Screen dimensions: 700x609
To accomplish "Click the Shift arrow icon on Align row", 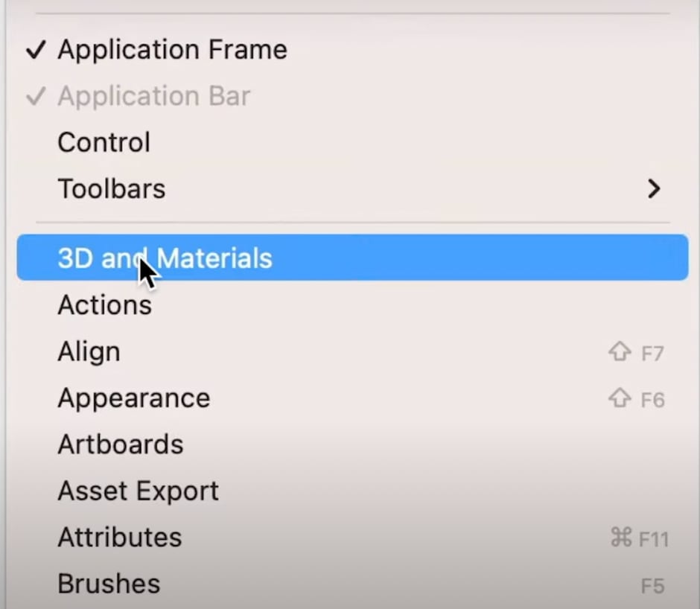I will (x=620, y=353).
